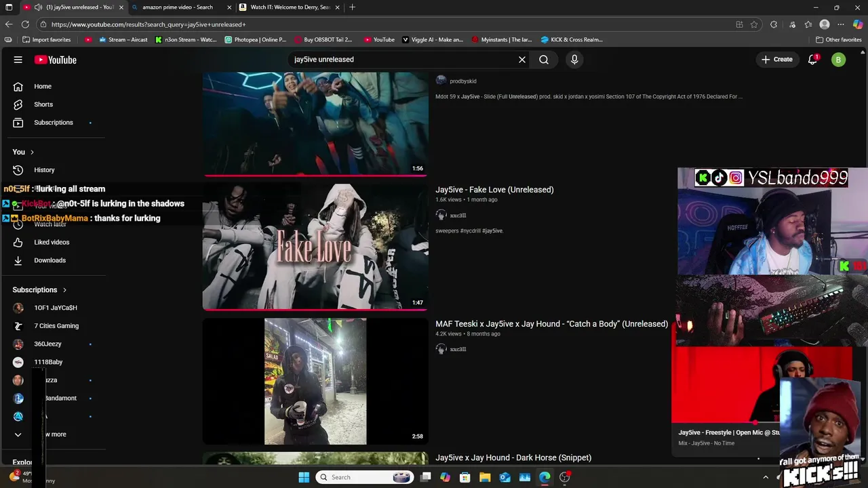
Task: Expand Other favorites folder
Action: pyautogui.click(x=839, y=40)
